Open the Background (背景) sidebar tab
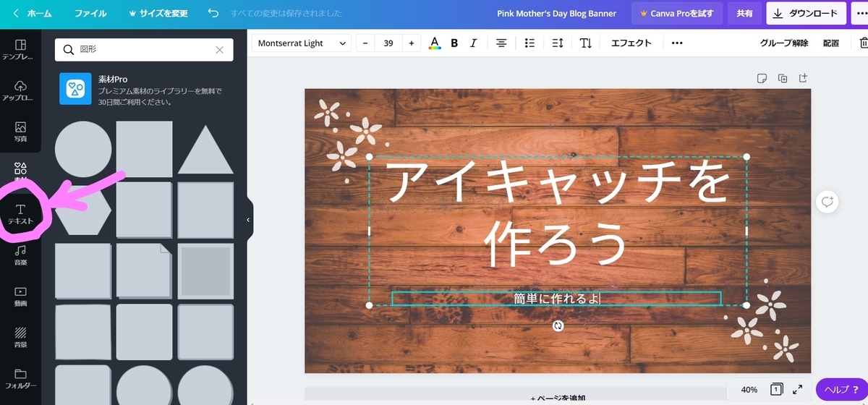The image size is (868, 405). point(20,338)
